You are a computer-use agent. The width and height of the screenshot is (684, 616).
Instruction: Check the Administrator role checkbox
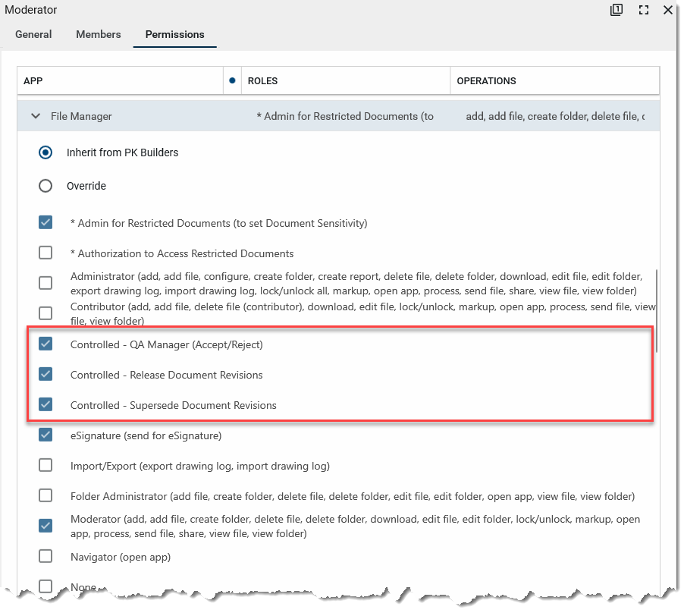45,283
